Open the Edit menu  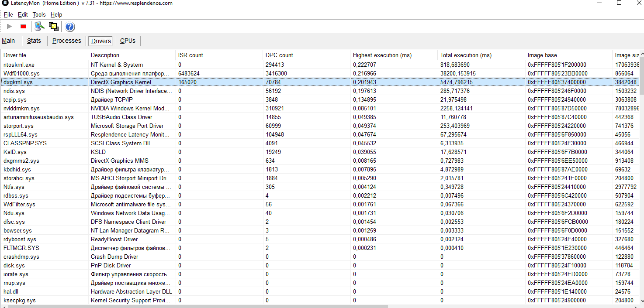[23, 14]
